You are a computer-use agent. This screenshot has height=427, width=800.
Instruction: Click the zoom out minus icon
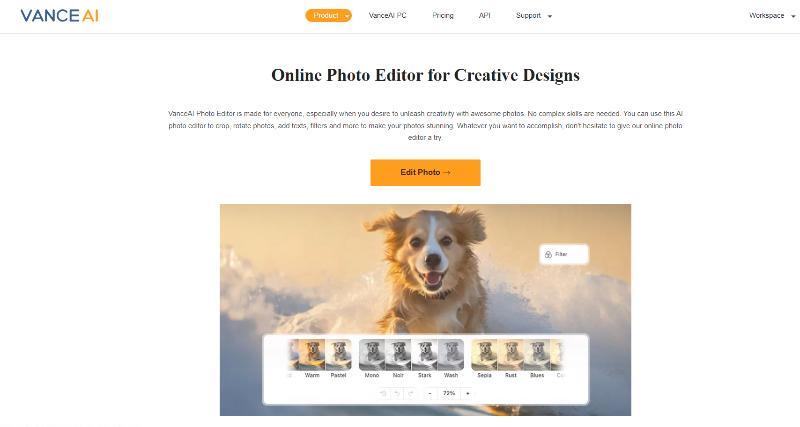point(430,393)
